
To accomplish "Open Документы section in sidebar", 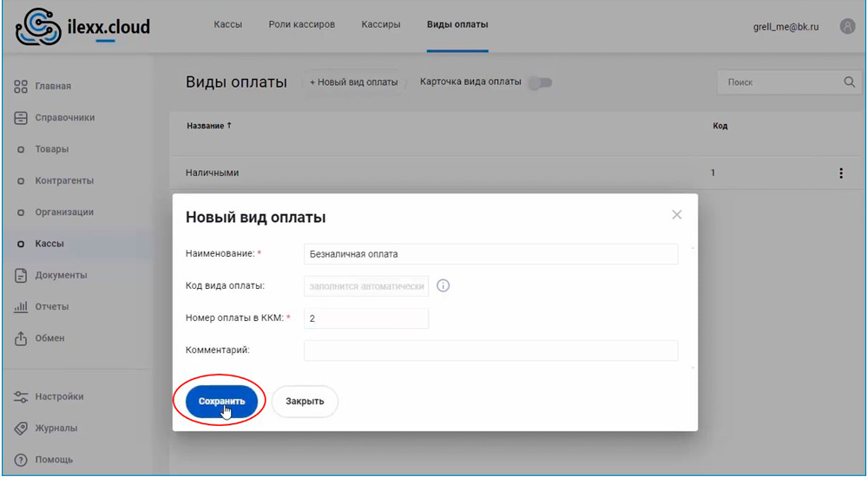I will (x=60, y=275).
